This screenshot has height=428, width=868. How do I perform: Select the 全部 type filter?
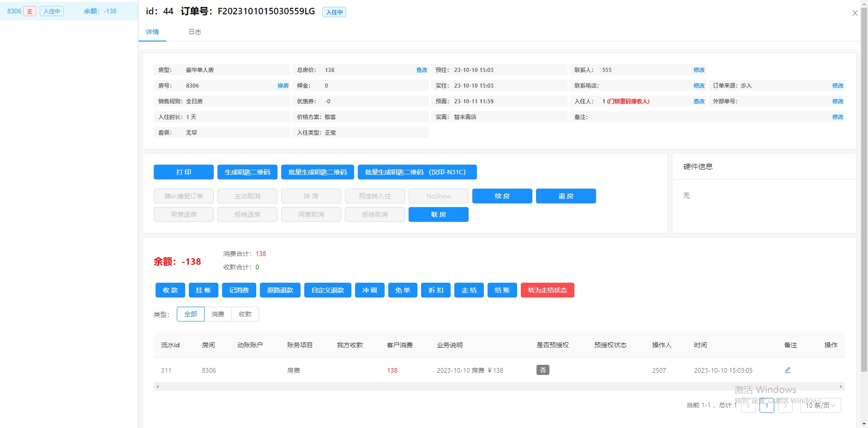191,314
